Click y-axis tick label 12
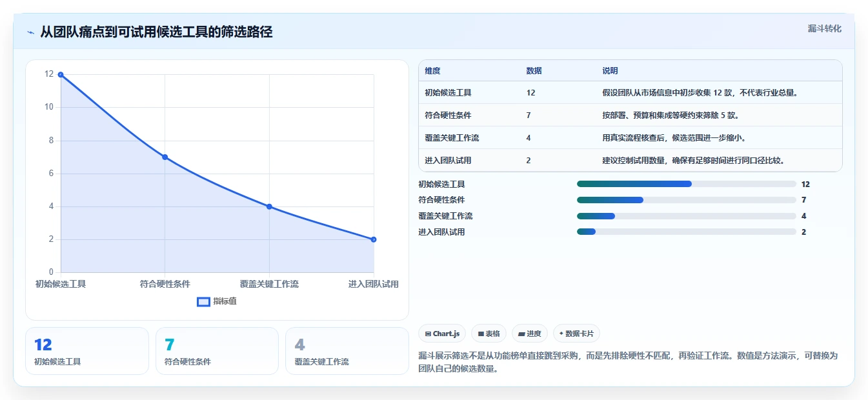This screenshot has width=868, height=400. coord(49,74)
